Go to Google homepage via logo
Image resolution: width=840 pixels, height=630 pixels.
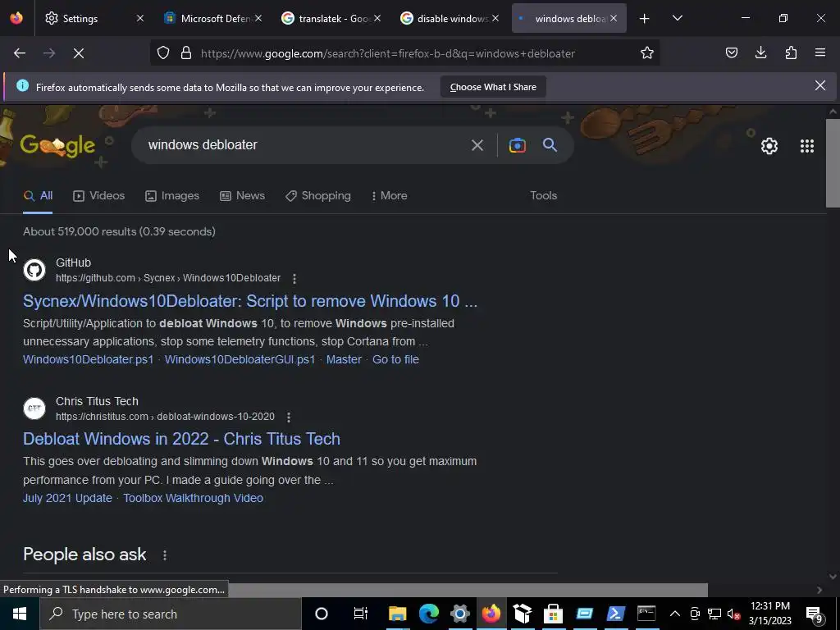point(57,145)
